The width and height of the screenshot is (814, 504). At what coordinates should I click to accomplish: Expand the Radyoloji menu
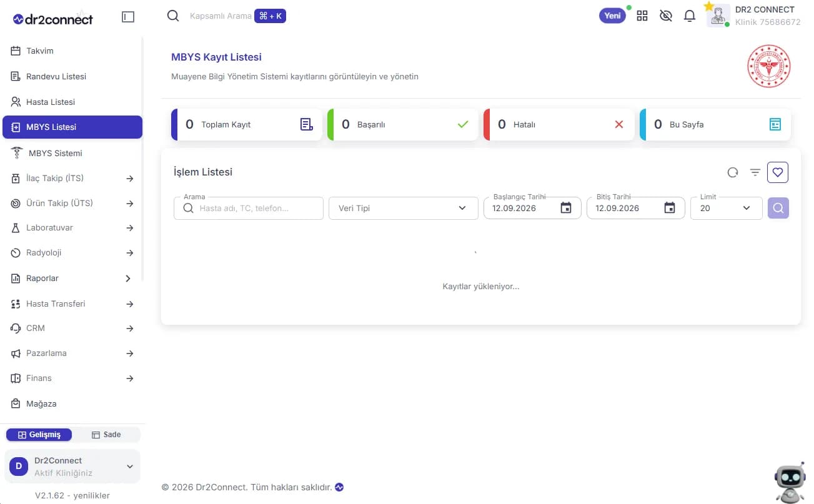pyautogui.click(x=72, y=253)
